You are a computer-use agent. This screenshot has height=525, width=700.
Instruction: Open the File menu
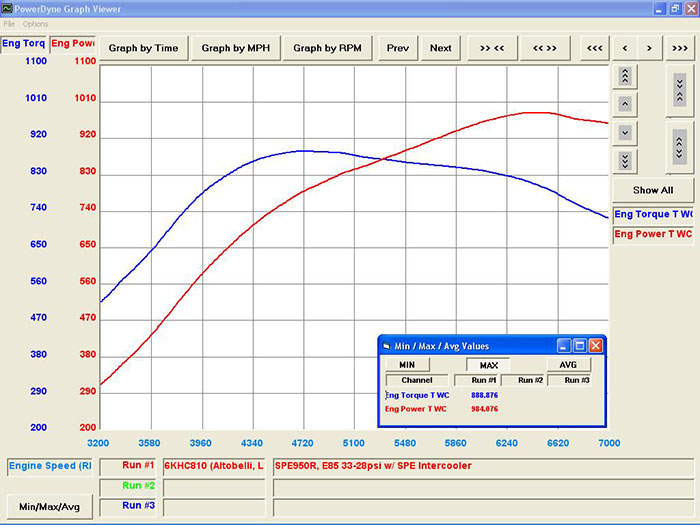pos(9,24)
